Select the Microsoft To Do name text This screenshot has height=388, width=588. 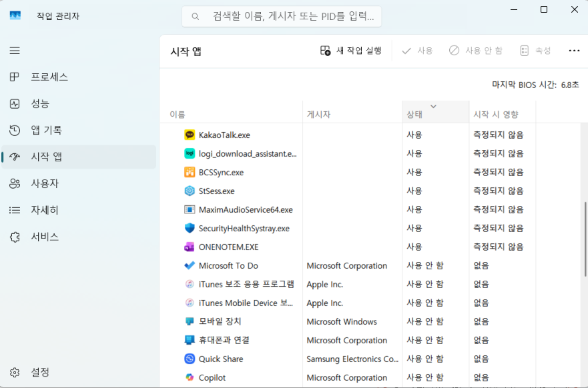[x=228, y=266]
